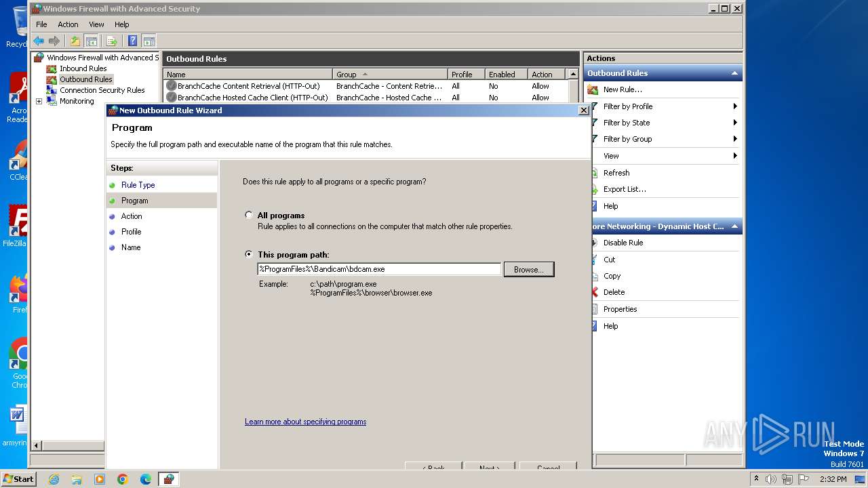Viewport: 868px width, 488px height.
Task: Click the Windows Firewall root node icon
Action: [39, 58]
